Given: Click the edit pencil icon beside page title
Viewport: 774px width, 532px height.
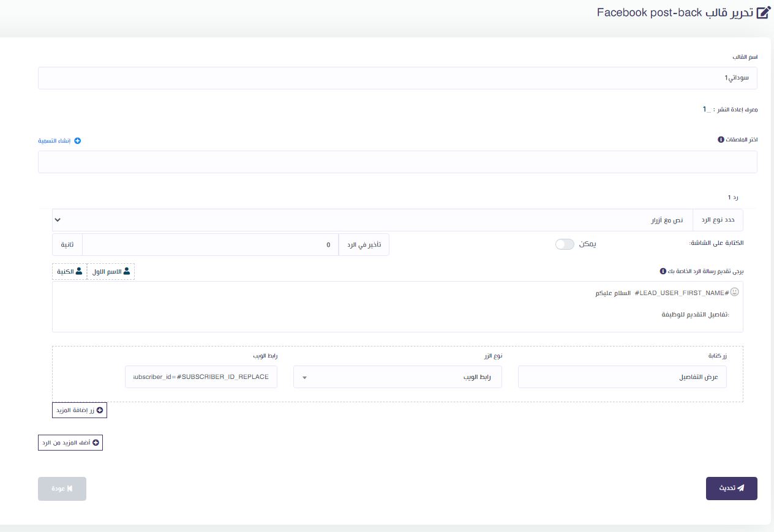Looking at the screenshot, I should (x=763, y=13).
